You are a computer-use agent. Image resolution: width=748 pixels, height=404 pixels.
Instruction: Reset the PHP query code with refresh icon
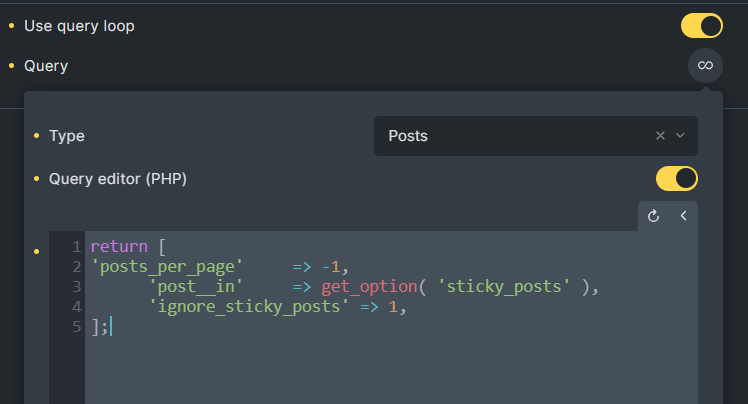pyautogui.click(x=654, y=216)
